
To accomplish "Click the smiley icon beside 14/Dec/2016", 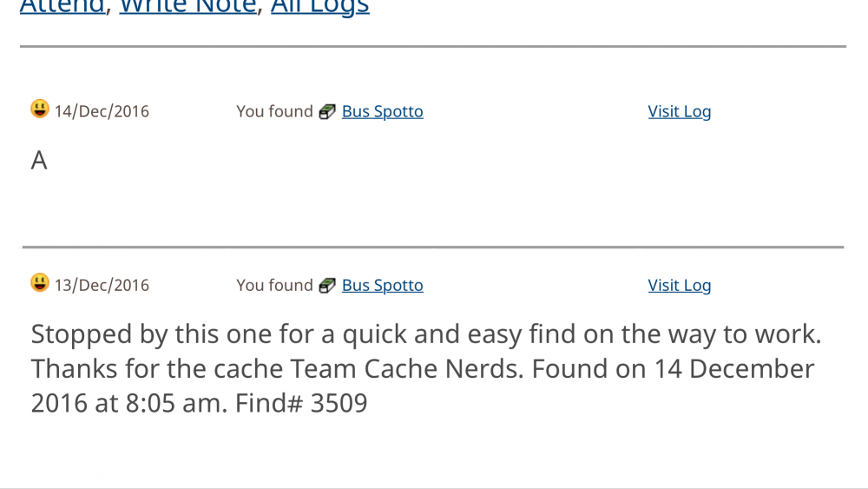I will pyautogui.click(x=40, y=109).
